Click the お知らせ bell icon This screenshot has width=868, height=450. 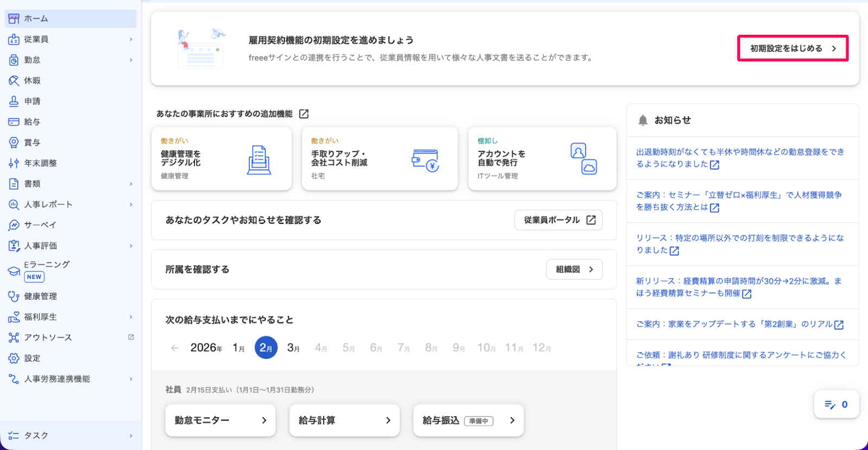[x=643, y=120]
